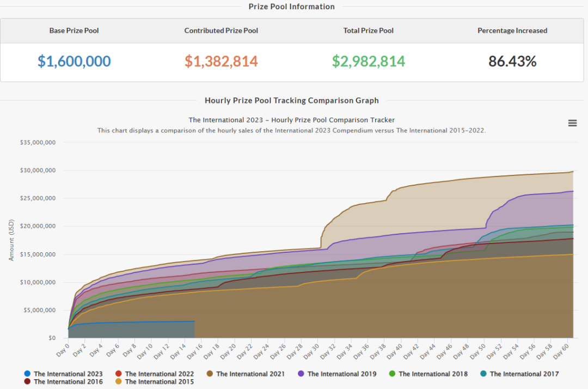The width and height of the screenshot is (588, 389).
Task: Click the Day 0 x-axis label
Action: pyautogui.click(x=63, y=350)
